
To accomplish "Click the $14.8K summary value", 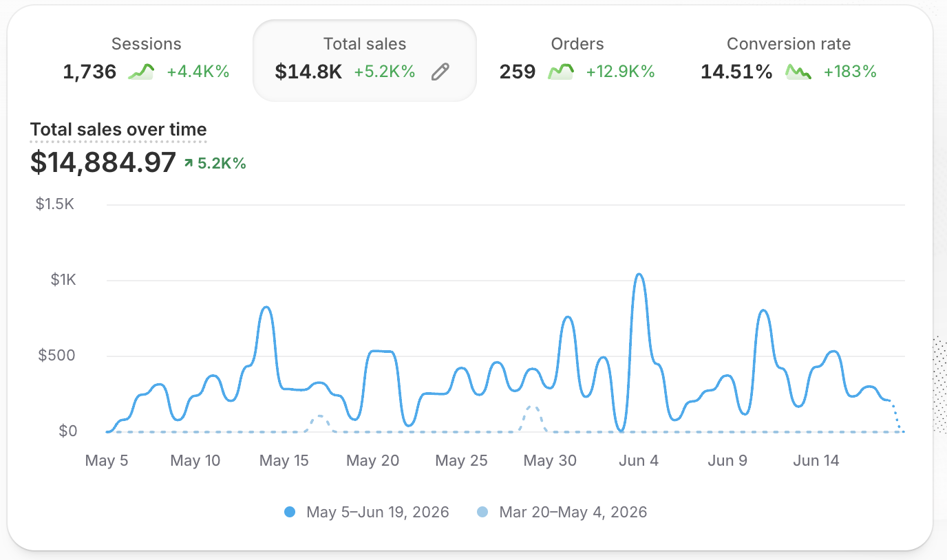I will pos(308,72).
